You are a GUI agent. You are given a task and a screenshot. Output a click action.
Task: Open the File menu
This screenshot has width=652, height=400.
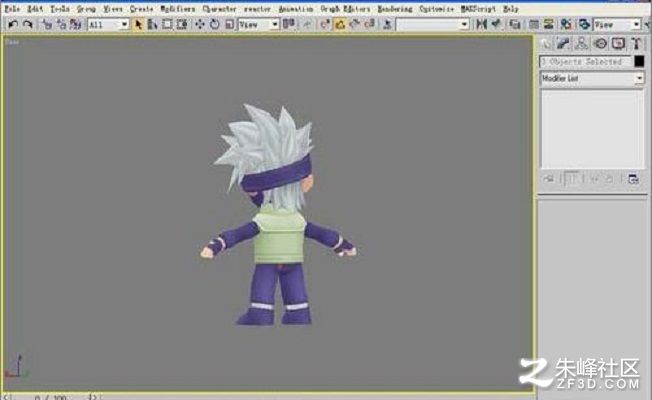(x=12, y=9)
